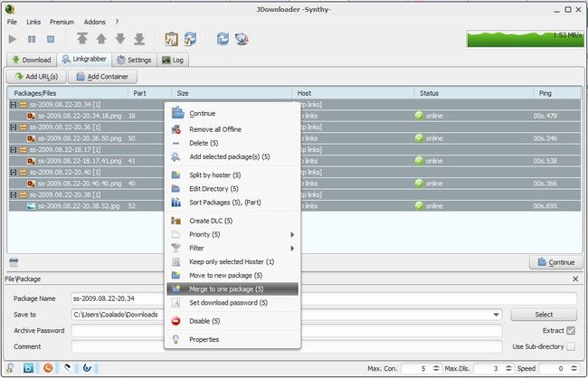Select file ss-2009.08.22-20.34.18.png
The width and height of the screenshot is (588, 378).
(x=80, y=116)
